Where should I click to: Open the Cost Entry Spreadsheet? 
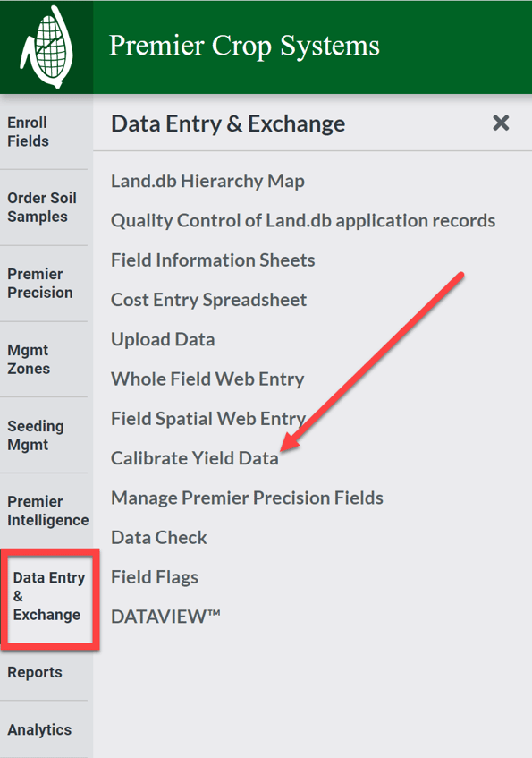(208, 299)
